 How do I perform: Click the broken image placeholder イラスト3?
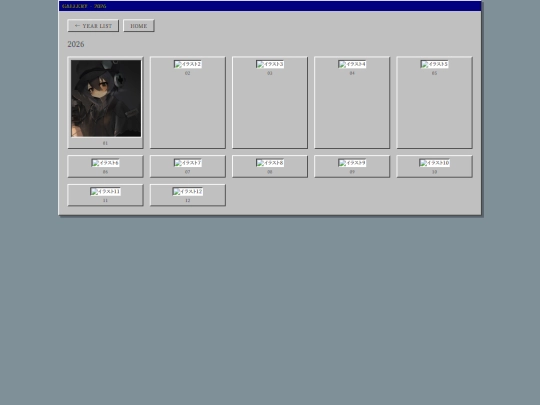[270, 64]
